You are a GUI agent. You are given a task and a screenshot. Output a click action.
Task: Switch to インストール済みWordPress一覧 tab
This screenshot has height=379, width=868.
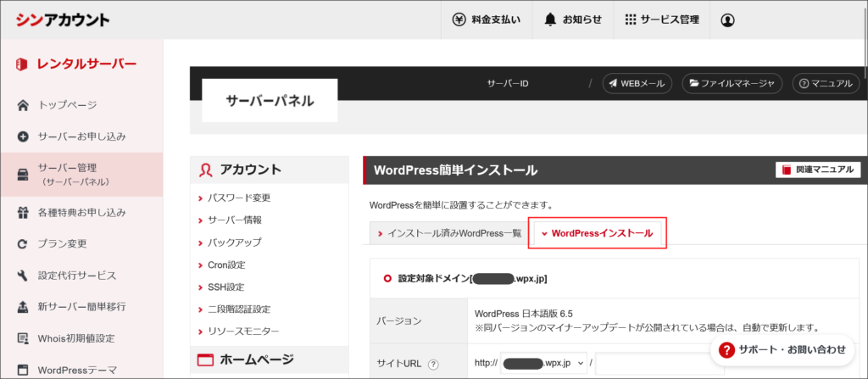pyautogui.click(x=449, y=233)
